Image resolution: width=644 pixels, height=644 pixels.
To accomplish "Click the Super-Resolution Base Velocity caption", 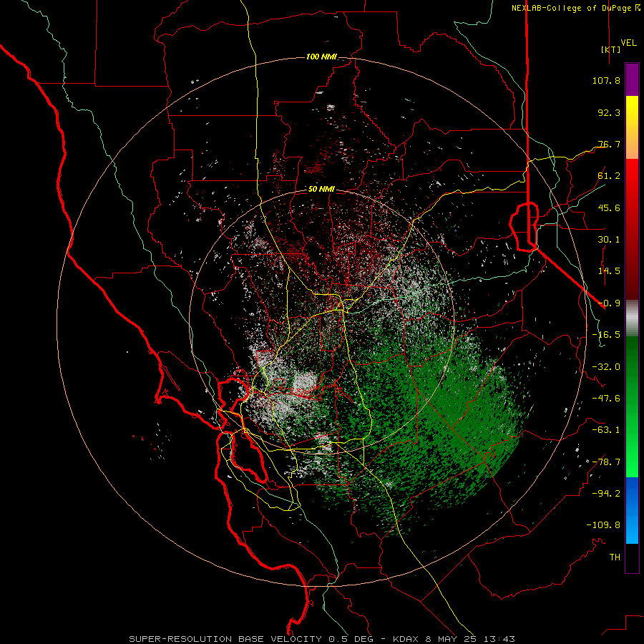I will pos(322,639).
